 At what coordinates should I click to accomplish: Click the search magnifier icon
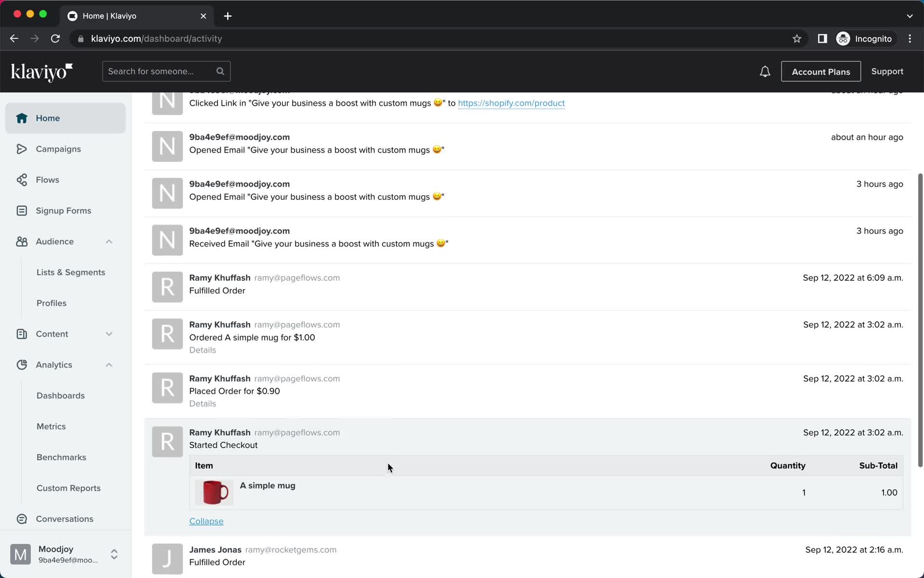coord(220,71)
